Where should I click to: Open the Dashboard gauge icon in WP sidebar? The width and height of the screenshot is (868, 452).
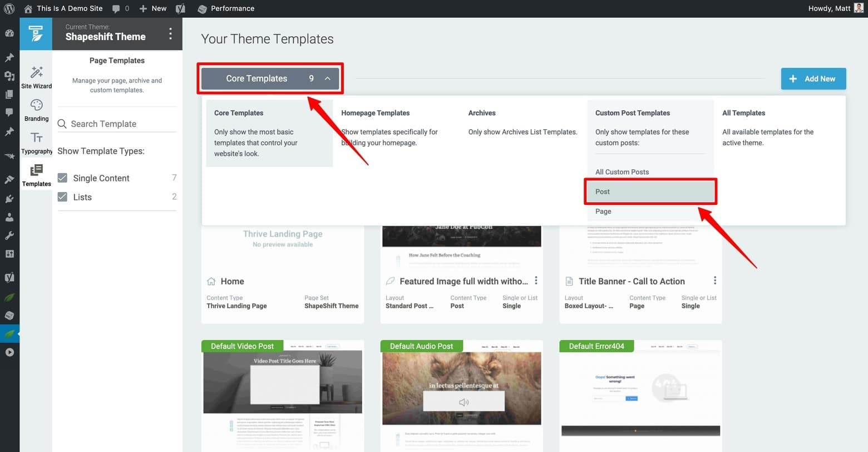point(9,33)
